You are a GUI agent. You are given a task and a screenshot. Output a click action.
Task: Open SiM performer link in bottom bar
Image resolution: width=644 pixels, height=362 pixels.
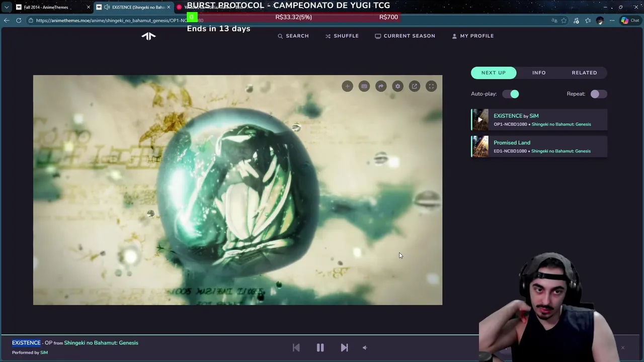44,352
